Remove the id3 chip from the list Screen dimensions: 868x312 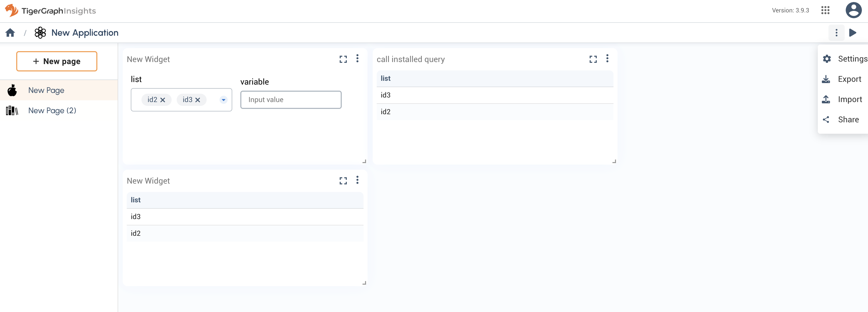(198, 100)
